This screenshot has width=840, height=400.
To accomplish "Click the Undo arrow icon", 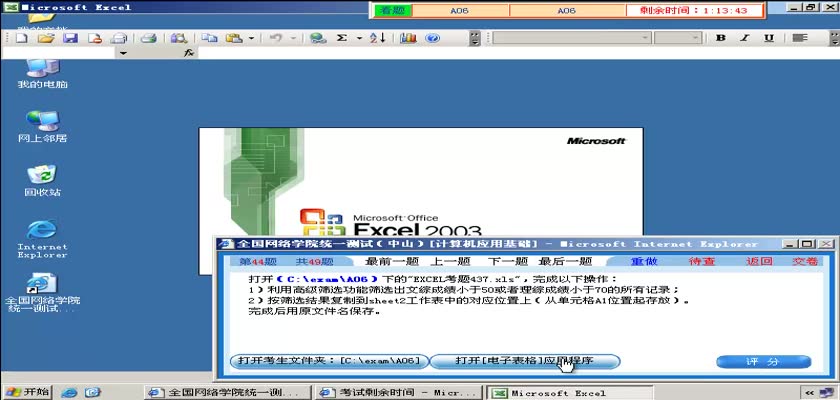I will click(276, 38).
